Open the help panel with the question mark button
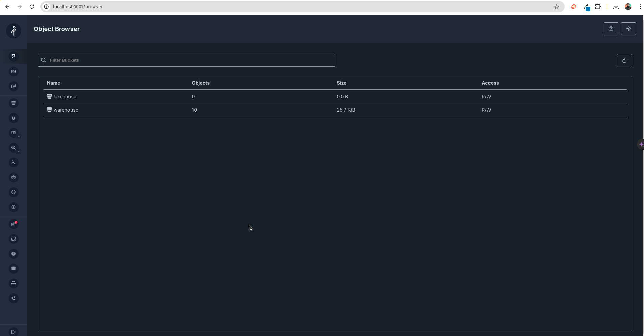Viewport: 644px width, 336px height. (611, 29)
